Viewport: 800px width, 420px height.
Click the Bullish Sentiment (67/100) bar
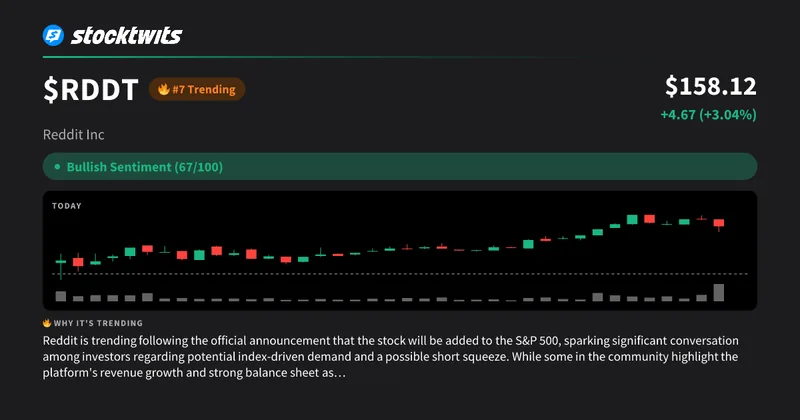coord(400,167)
